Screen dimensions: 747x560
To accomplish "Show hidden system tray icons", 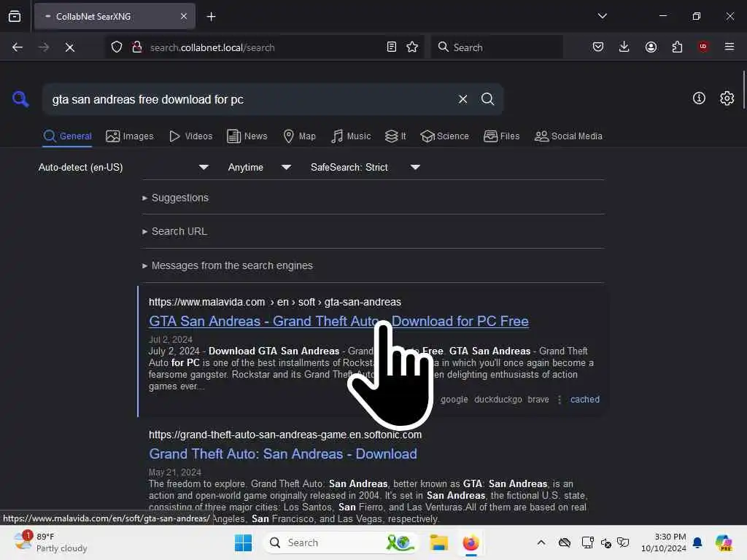I will tap(541, 542).
